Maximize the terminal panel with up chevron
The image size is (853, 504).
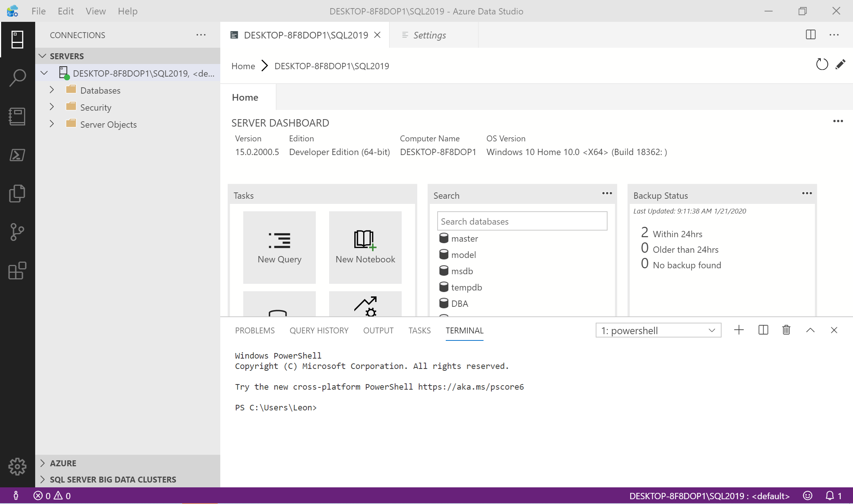coord(810,330)
